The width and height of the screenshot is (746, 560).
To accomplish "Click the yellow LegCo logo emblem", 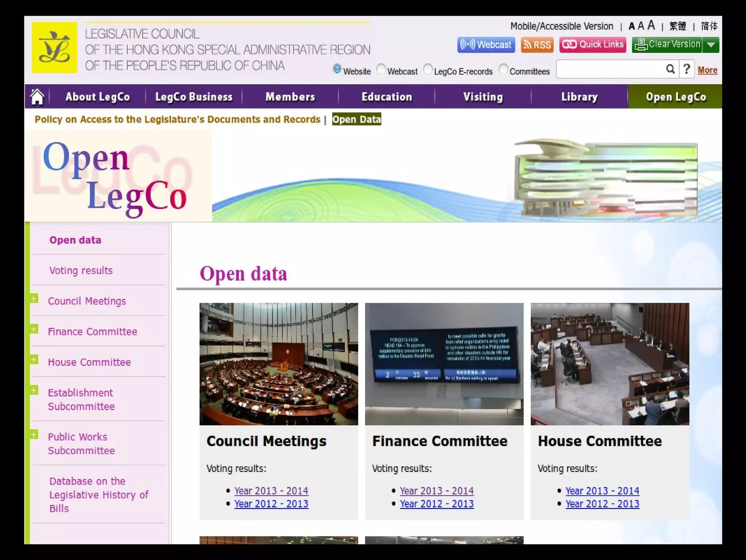I will point(55,48).
